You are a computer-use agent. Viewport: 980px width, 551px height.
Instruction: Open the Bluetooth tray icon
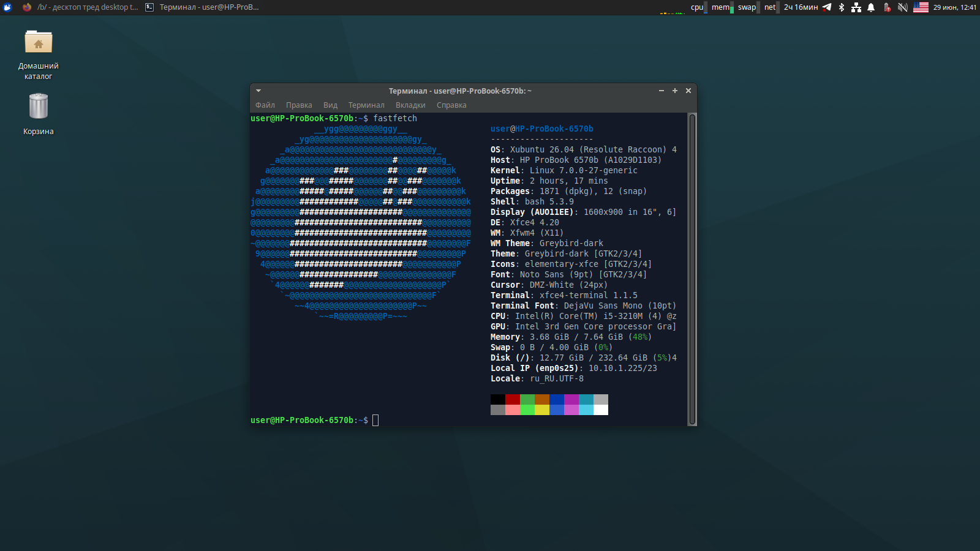842,7
